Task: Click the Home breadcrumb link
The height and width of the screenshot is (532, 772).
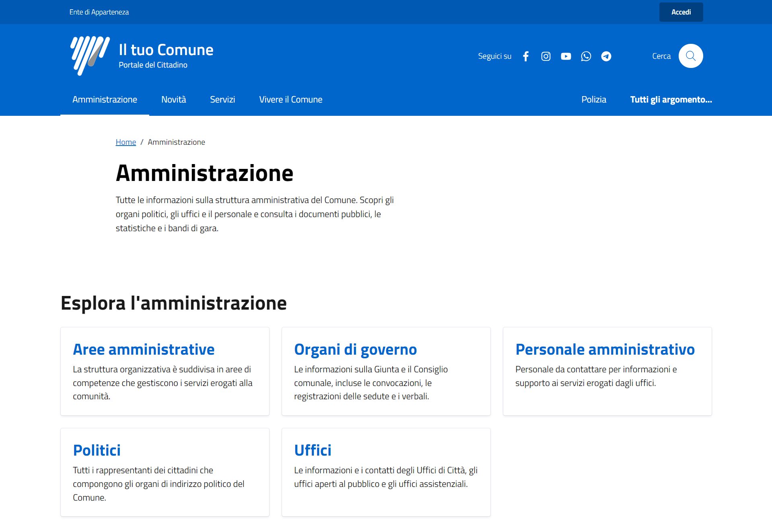Action: [x=126, y=142]
